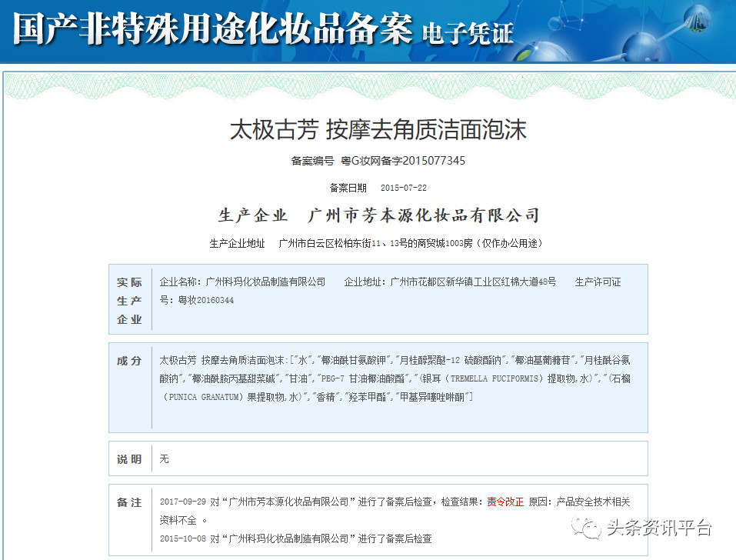
Task: Select the product title 太极古芳 按摩去角质洁面泡沫
Action: click(378, 129)
